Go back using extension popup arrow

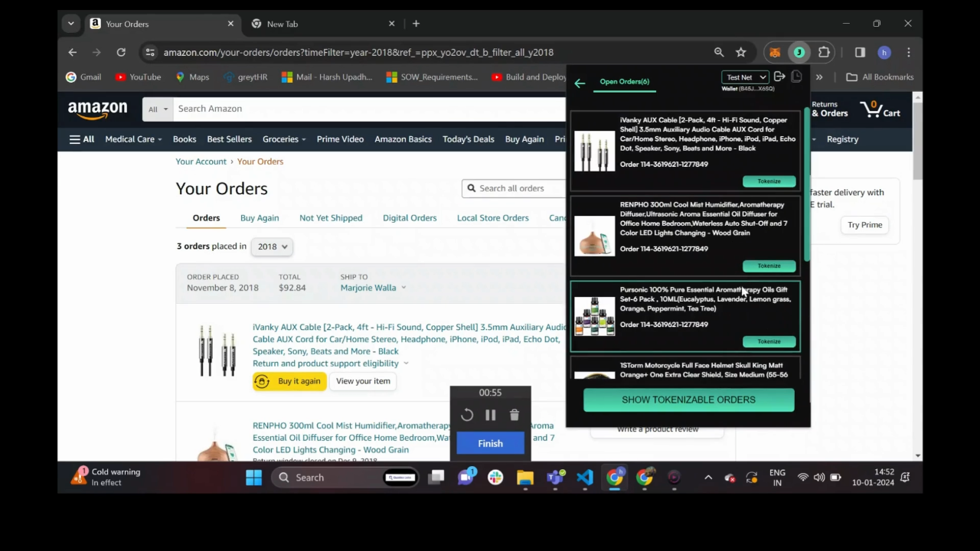pyautogui.click(x=580, y=83)
